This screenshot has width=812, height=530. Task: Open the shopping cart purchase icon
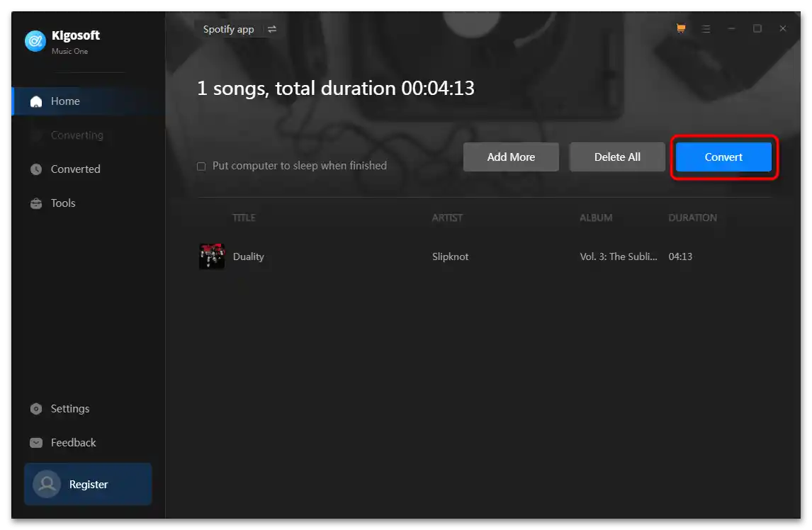pos(680,28)
